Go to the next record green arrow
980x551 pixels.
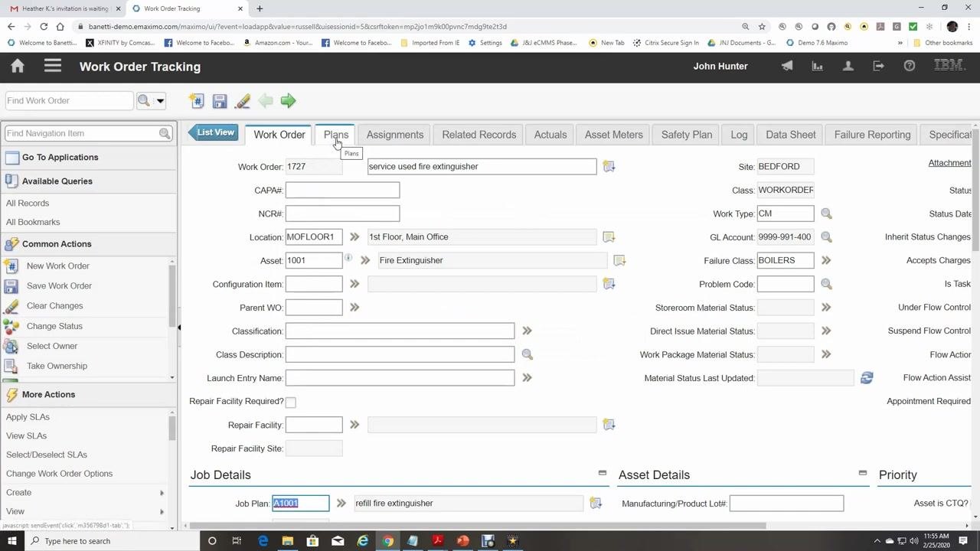click(x=288, y=101)
